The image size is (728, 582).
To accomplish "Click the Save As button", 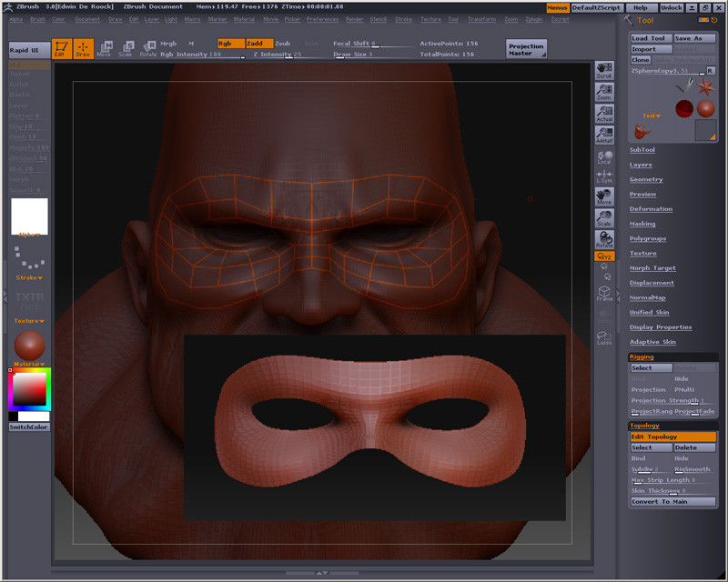I will click(694, 38).
